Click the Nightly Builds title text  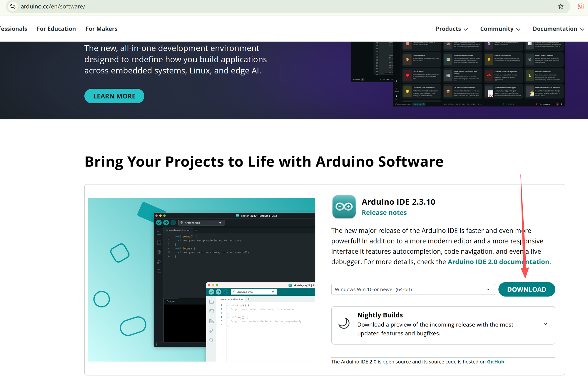(x=380, y=315)
